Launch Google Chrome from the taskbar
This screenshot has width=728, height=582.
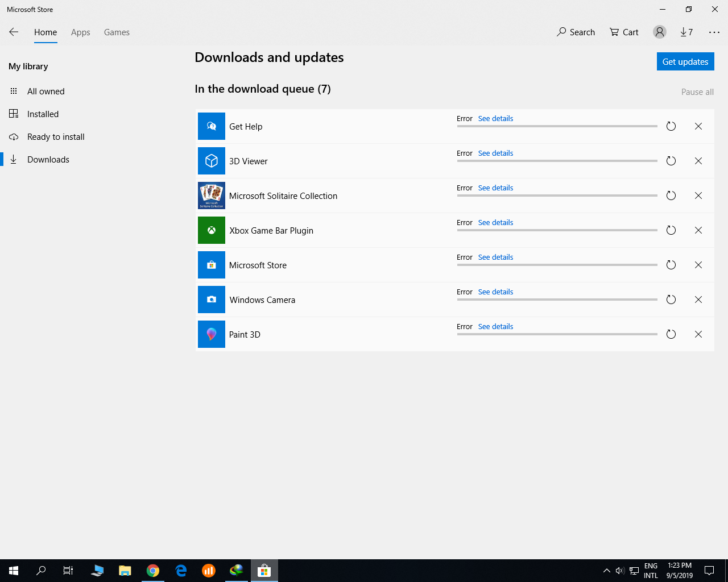153,571
